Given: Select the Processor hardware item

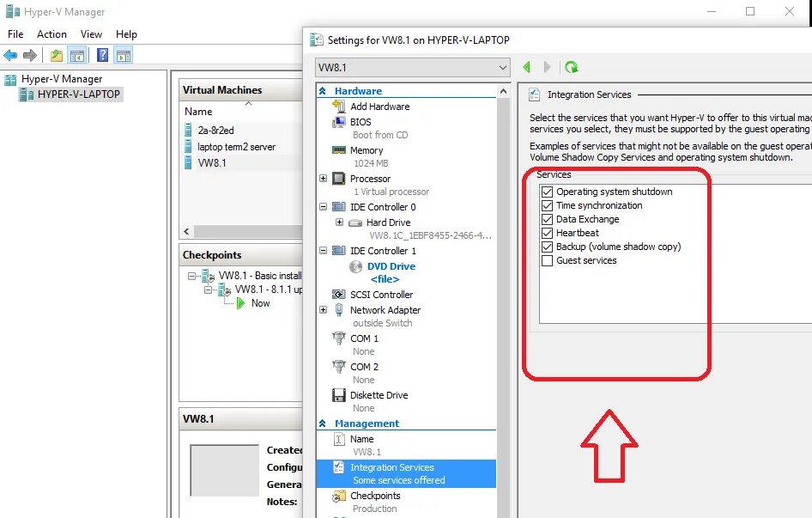Looking at the screenshot, I should pyautogui.click(x=370, y=179).
